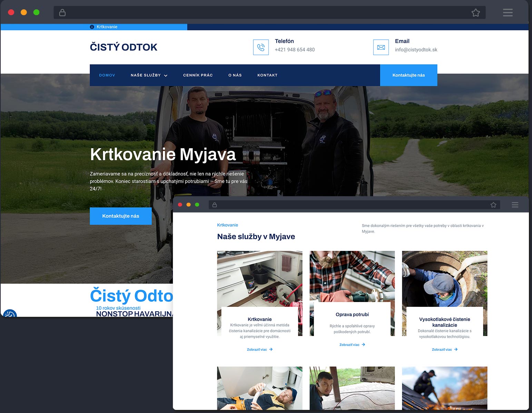Image resolution: width=532 pixels, height=413 pixels.
Task: Click the envelope icon beside Email
Action: tap(381, 47)
